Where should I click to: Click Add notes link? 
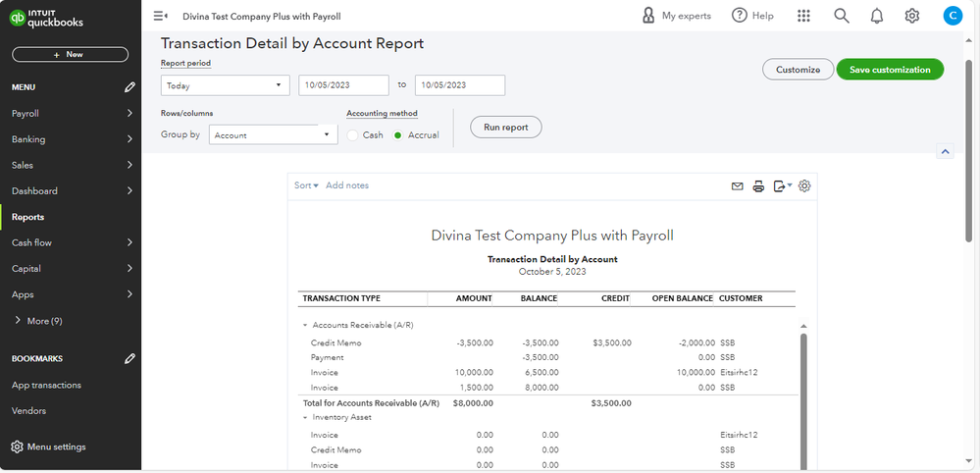pos(347,185)
